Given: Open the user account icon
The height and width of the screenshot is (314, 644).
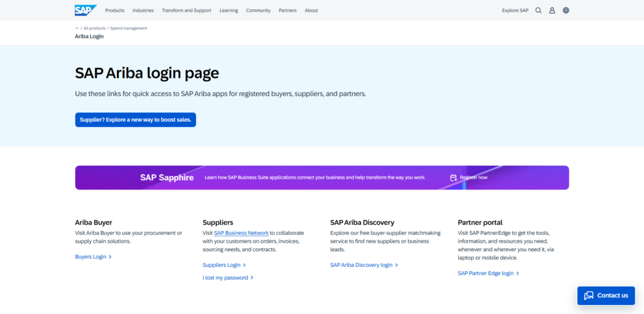Looking at the screenshot, I should click(x=552, y=10).
